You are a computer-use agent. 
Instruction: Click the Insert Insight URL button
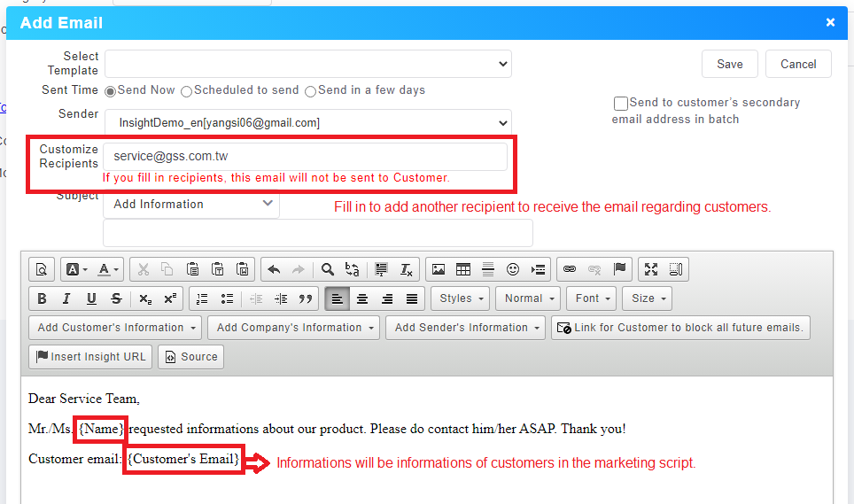[x=90, y=357]
